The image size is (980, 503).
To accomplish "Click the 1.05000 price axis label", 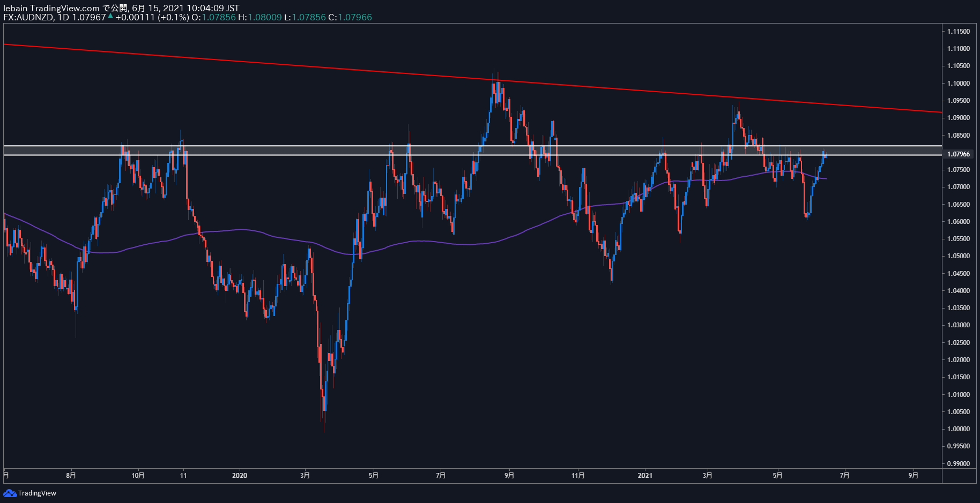I will click(959, 256).
